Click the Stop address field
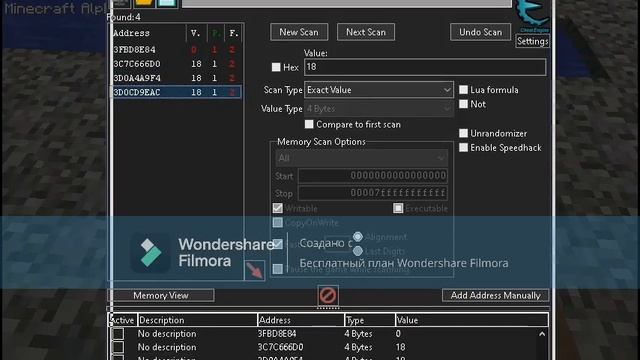Image resolution: width=640 pixels, height=360 pixels. 373,193
